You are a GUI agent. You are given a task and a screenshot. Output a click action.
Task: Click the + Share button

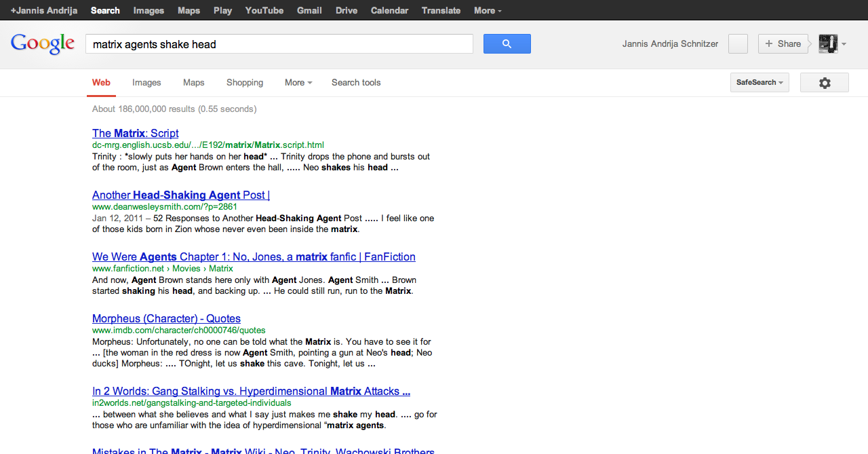pyautogui.click(x=783, y=43)
